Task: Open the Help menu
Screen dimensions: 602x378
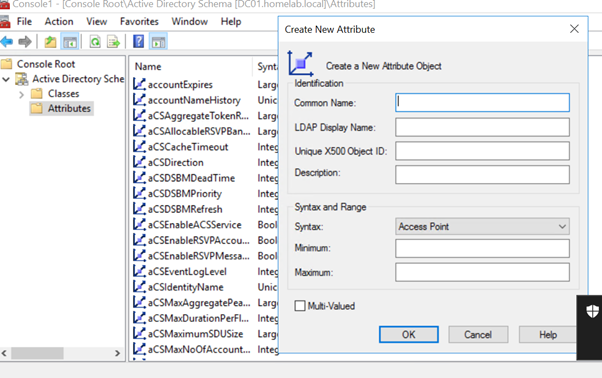Action: tap(231, 21)
